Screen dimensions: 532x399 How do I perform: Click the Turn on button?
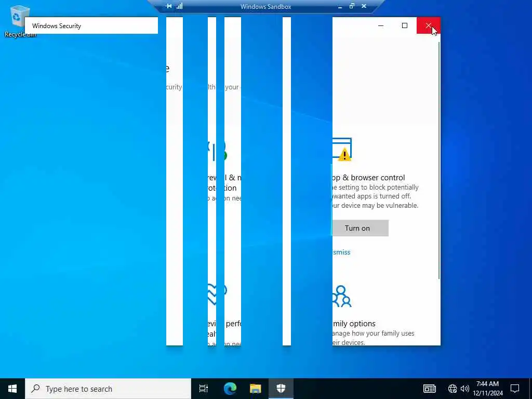click(x=360, y=228)
